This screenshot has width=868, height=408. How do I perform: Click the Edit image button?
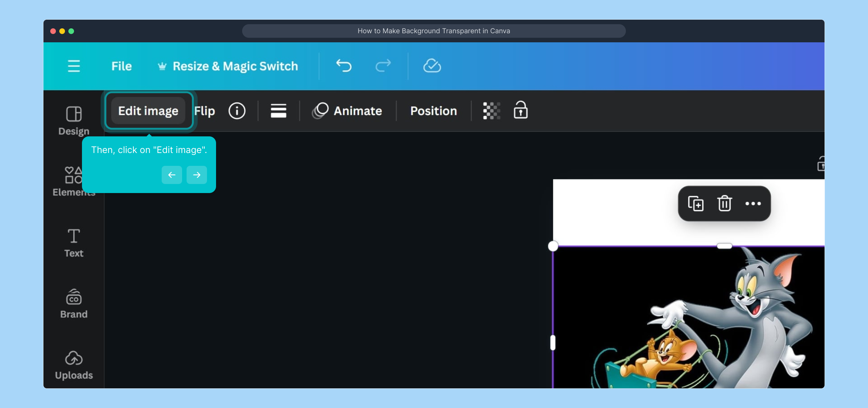point(148,111)
